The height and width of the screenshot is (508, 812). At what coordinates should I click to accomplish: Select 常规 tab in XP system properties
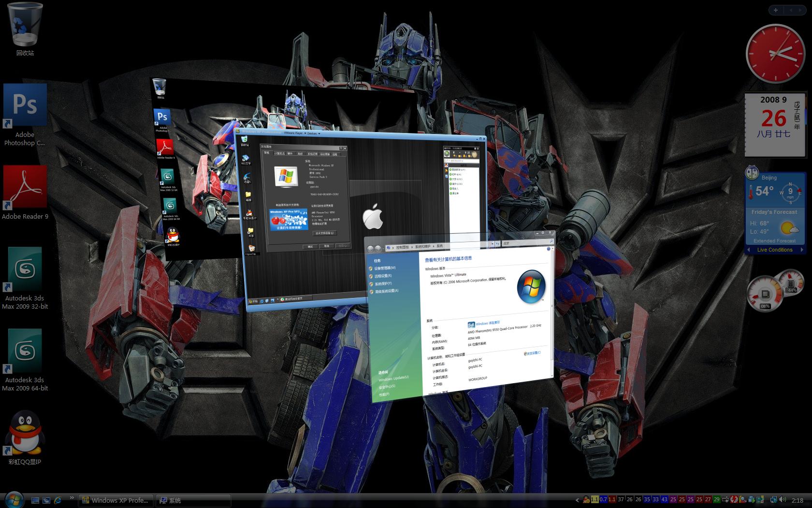(266, 153)
